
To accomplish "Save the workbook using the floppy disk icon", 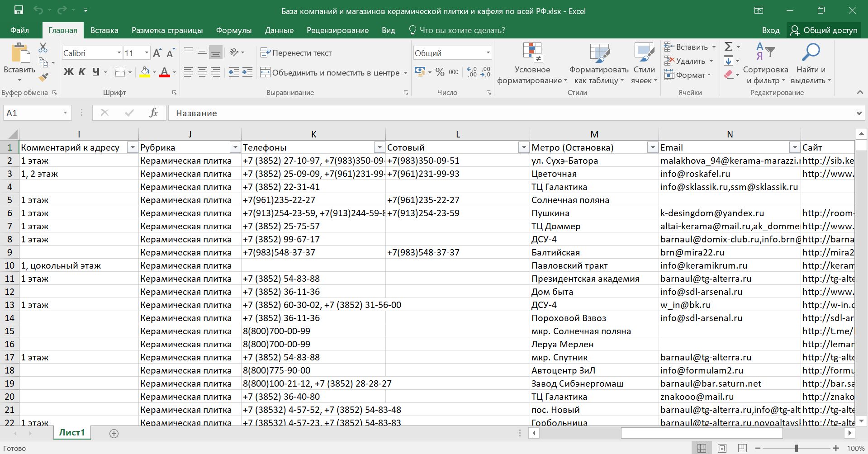I will (x=19, y=10).
